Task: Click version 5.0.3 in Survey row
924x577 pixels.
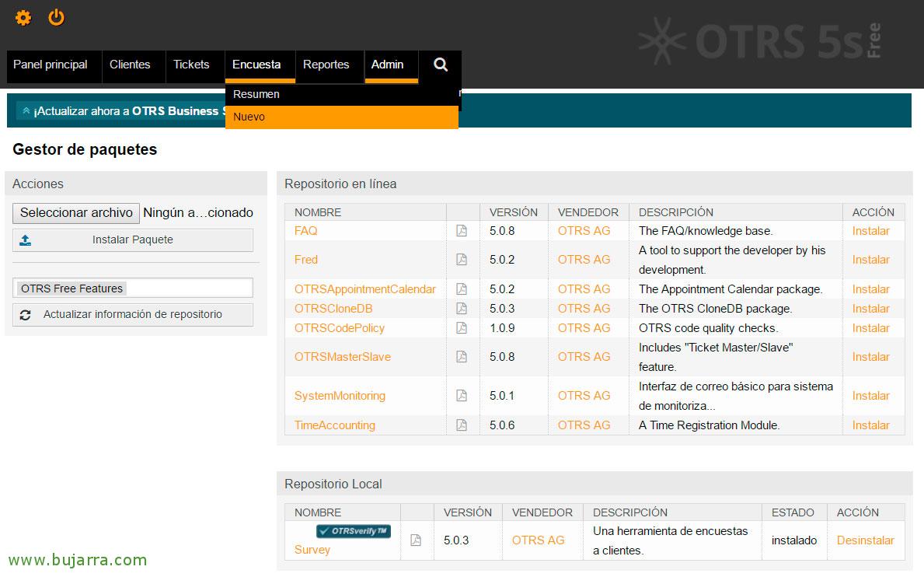Action: coord(456,540)
